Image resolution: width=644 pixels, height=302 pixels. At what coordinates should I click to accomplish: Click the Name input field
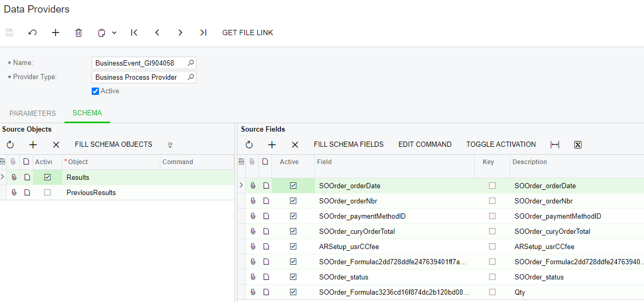(x=138, y=63)
